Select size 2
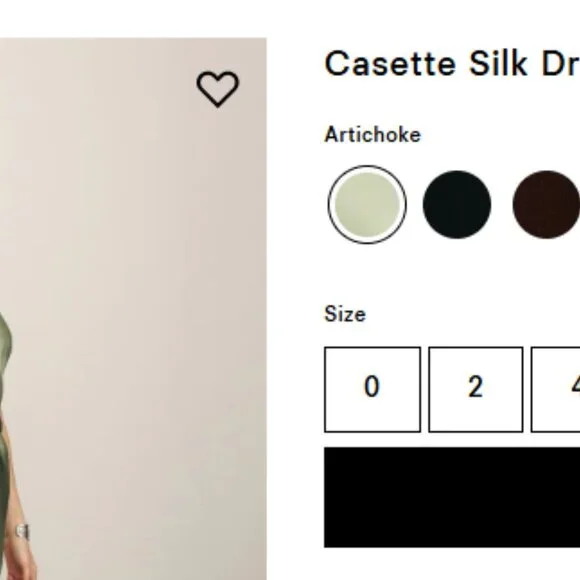Viewport: 580px width, 580px height. (x=476, y=389)
